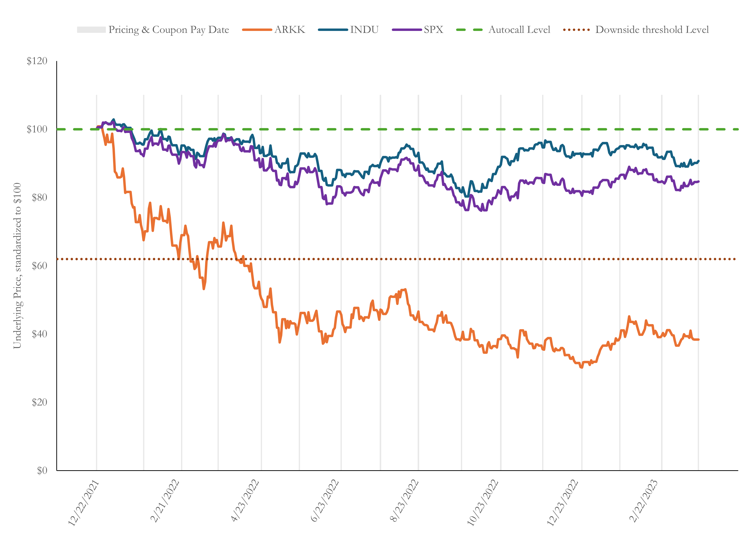Select the "Pricing & Coupon Pay Date" legend label
Image resolution: width=756 pixels, height=549 pixels.
(169, 30)
